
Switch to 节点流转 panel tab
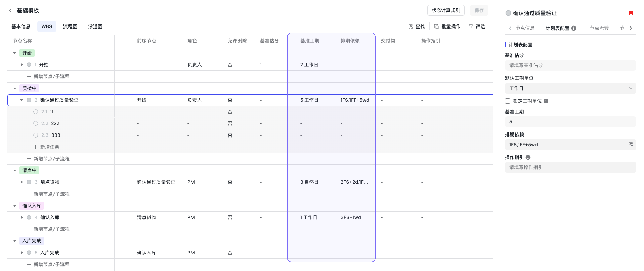(x=599, y=28)
